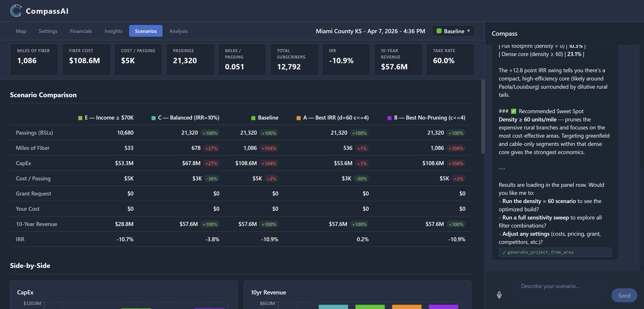Click the Scenario Comparison heading
644x309 pixels.
[x=43, y=95]
